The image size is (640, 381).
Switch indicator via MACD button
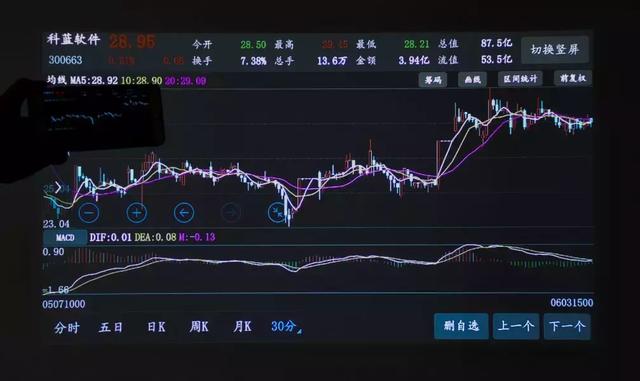tap(65, 237)
